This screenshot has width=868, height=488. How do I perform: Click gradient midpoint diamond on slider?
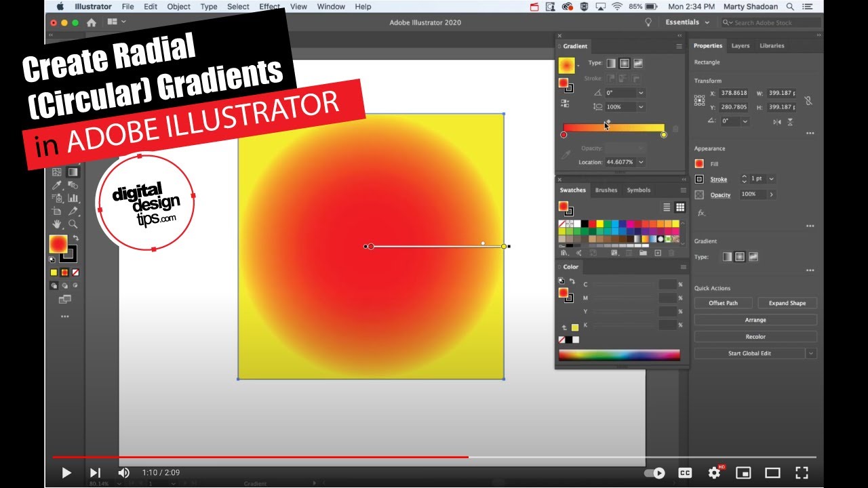click(x=608, y=121)
